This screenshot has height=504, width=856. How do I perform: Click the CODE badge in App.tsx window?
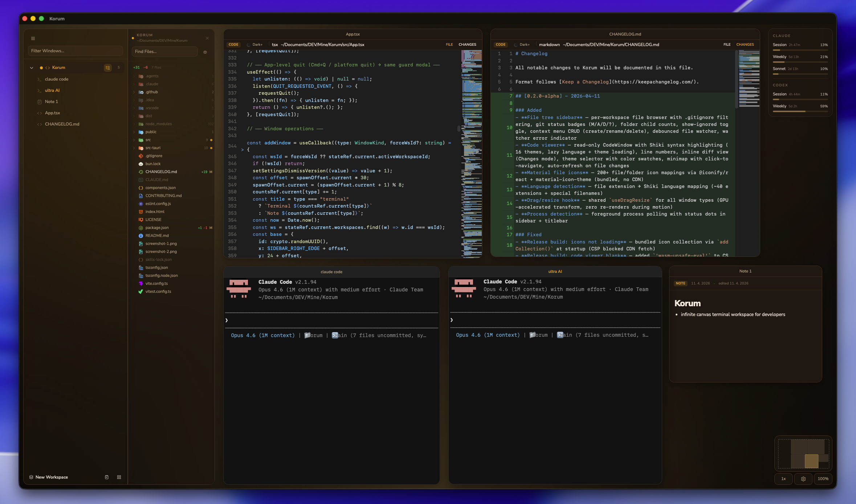tap(233, 45)
